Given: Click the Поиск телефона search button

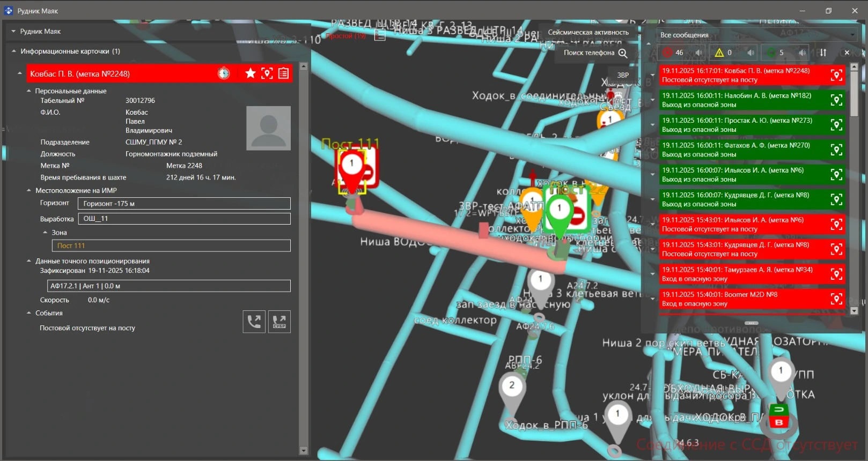Looking at the screenshot, I should 595,53.
